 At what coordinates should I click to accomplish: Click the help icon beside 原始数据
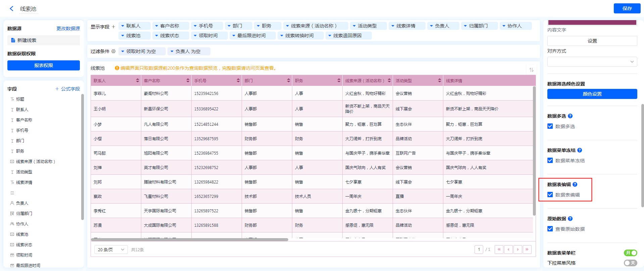(570, 219)
